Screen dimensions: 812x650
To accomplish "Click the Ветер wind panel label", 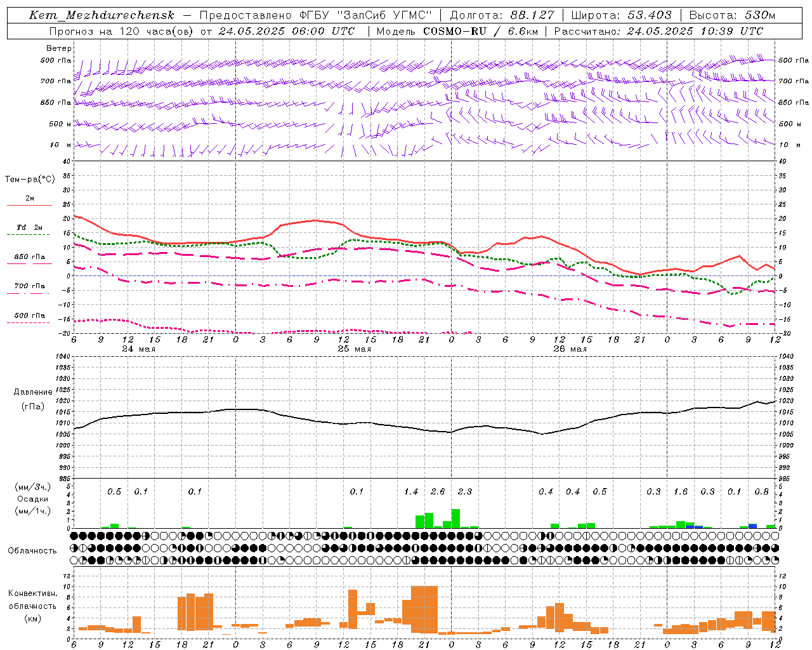I will click(59, 48).
